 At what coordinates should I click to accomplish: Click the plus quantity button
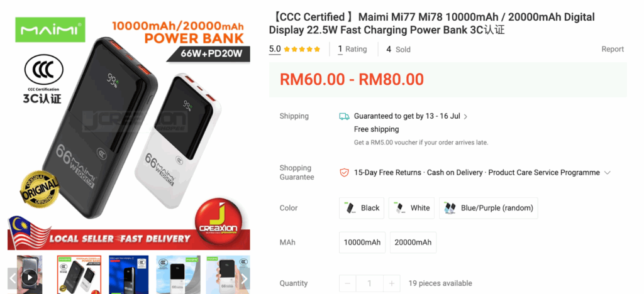point(391,283)
